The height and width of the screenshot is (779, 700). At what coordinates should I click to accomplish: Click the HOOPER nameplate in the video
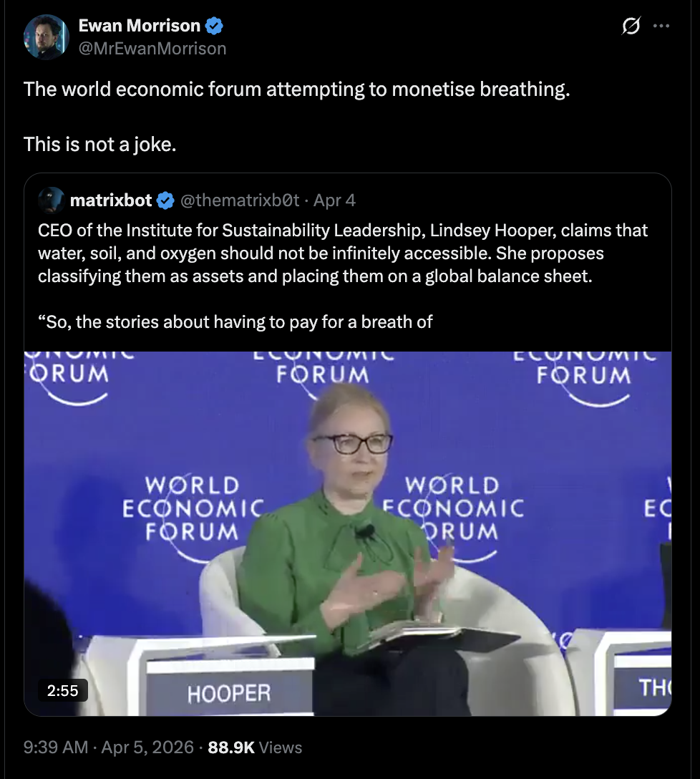(229, 693)
